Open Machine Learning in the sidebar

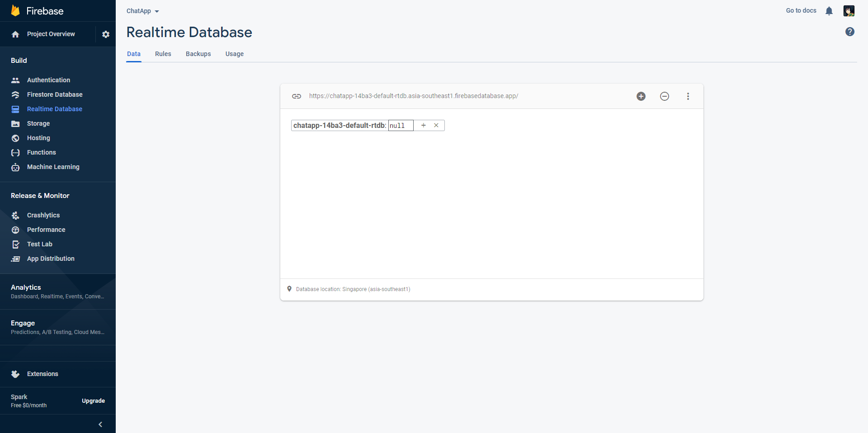[53, 167]
